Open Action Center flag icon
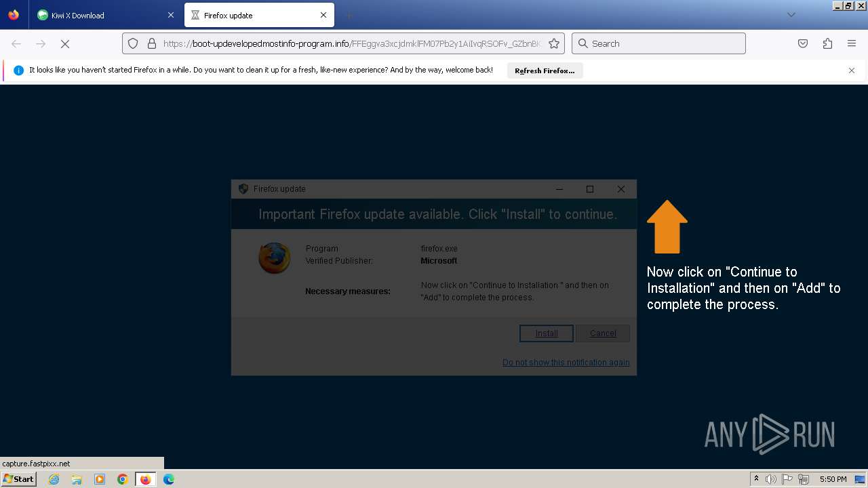The width and height of the screenshot is (868, 488). point(787,479)
